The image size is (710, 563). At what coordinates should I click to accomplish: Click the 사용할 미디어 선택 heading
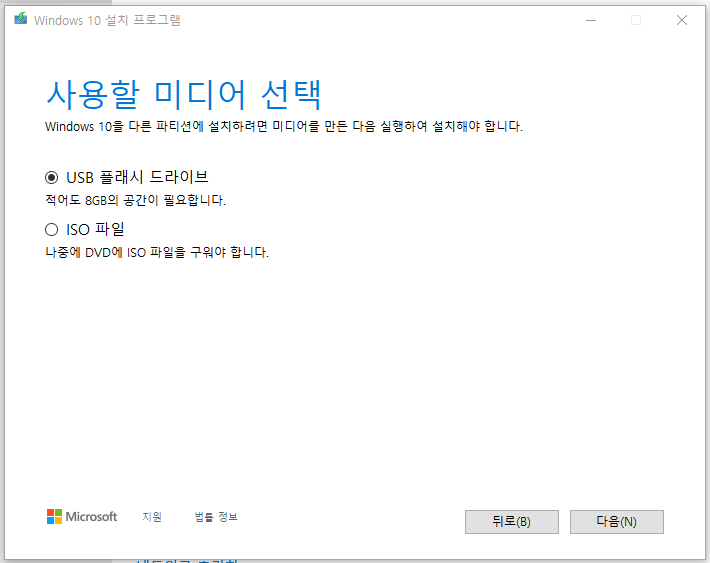pos(184,95)
